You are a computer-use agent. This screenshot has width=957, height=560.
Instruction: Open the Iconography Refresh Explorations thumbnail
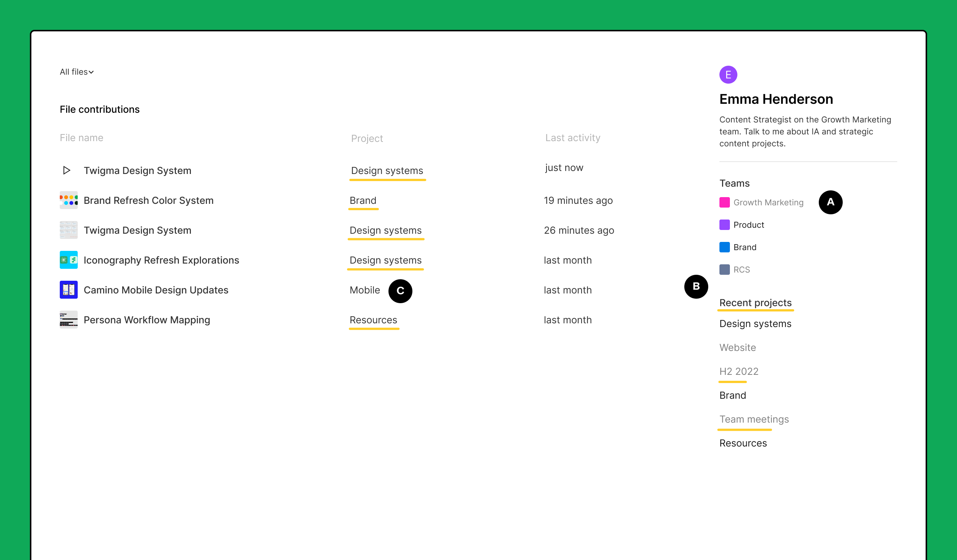[x=69, y=260]
